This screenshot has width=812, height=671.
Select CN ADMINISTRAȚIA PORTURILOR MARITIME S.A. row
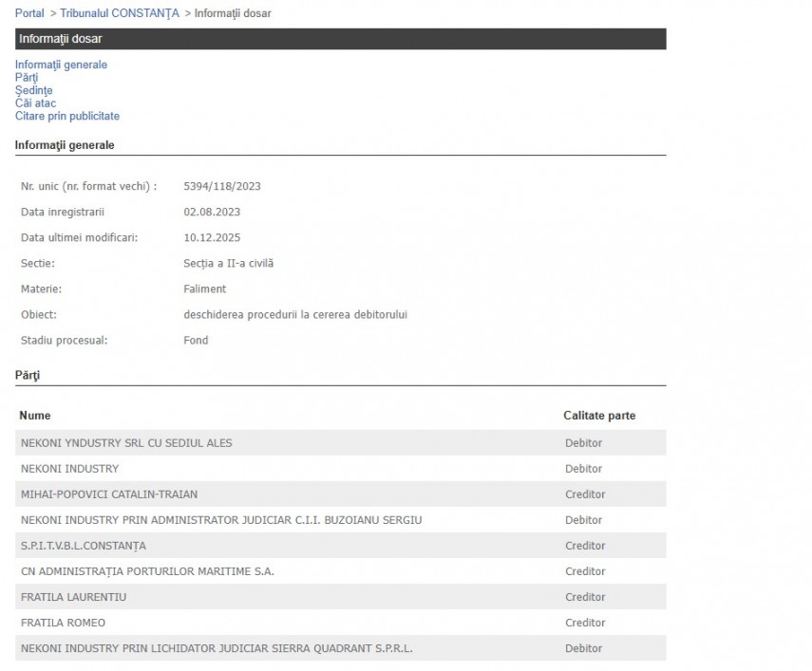click(147, 571)
